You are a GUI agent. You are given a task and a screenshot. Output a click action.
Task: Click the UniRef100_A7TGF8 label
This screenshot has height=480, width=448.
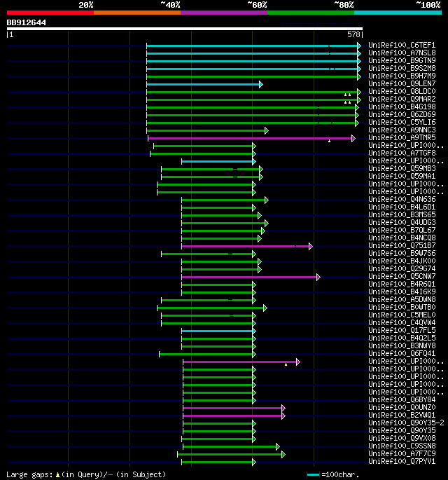pos(402,153)
